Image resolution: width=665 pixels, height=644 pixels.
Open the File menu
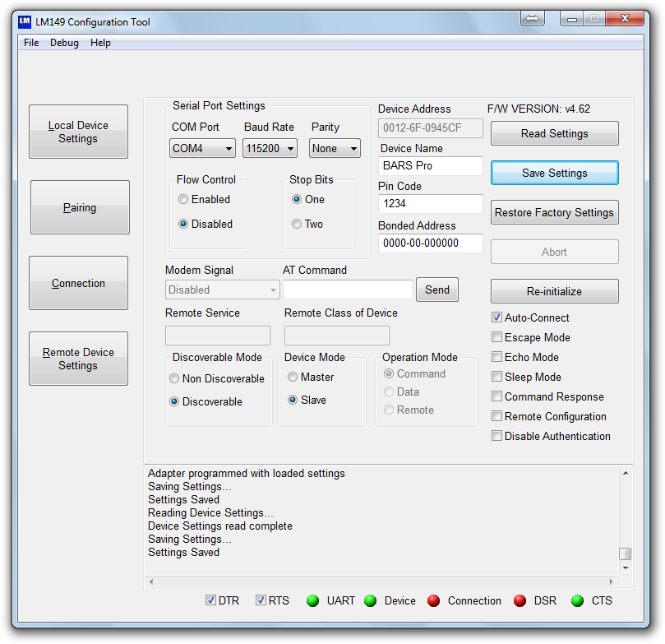pyautogui.click(x=31, y=43)
